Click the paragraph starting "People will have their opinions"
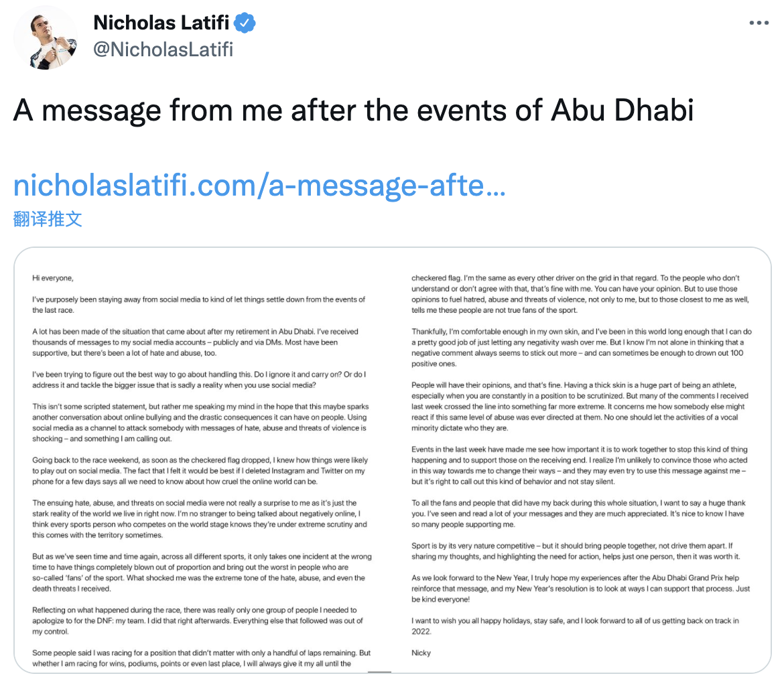 580,407
